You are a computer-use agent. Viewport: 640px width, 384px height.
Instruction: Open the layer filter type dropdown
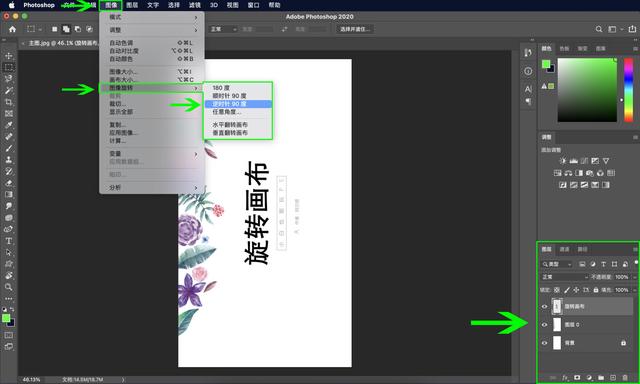pyautogui.click(x=557, y=264)
